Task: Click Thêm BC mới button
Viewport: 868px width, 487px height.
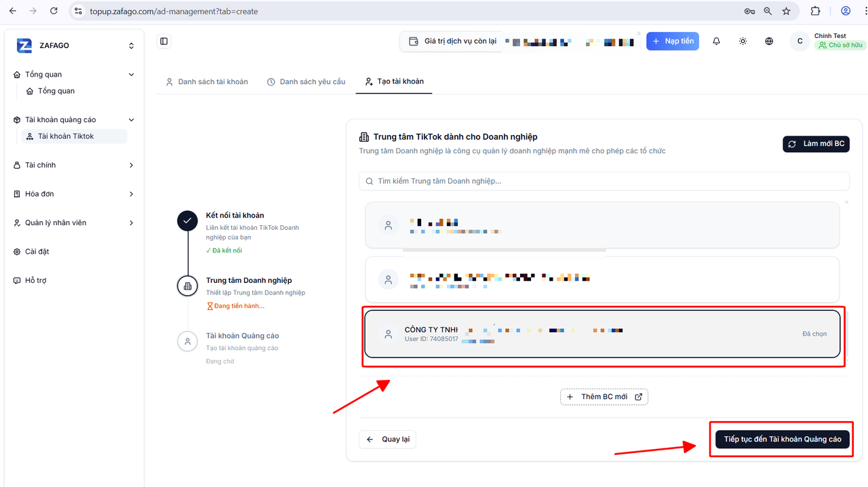Action: 604,397
